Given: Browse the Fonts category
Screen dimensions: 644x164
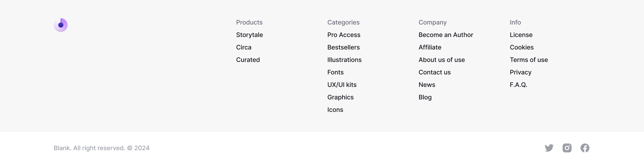Looking at the screenshot, I should (335, 72).
